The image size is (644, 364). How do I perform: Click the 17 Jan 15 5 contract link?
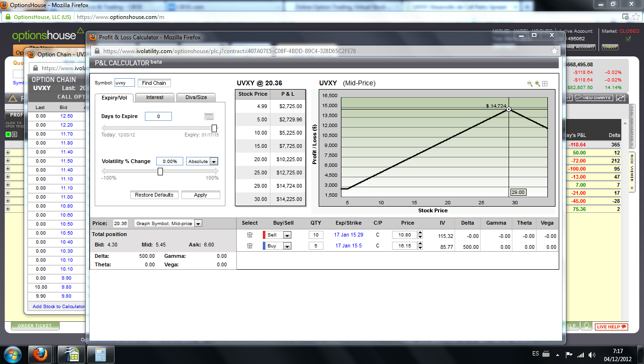coord(349,246)
